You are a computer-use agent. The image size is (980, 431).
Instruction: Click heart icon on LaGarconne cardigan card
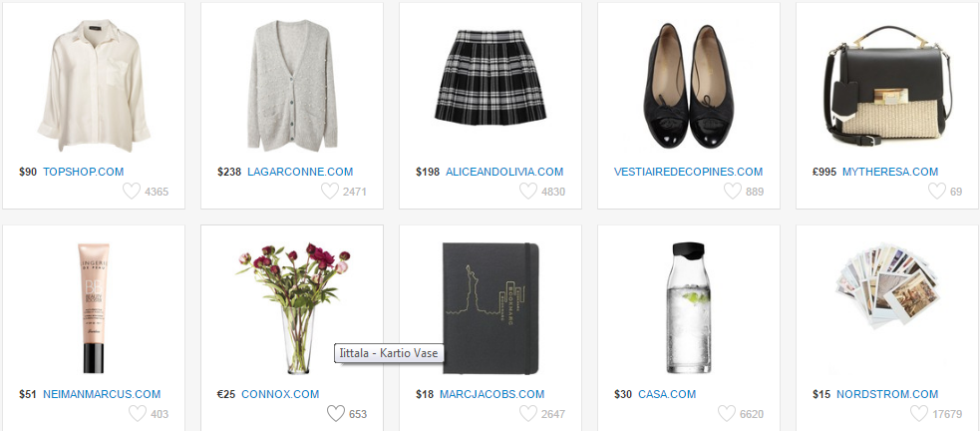[330, 191]
